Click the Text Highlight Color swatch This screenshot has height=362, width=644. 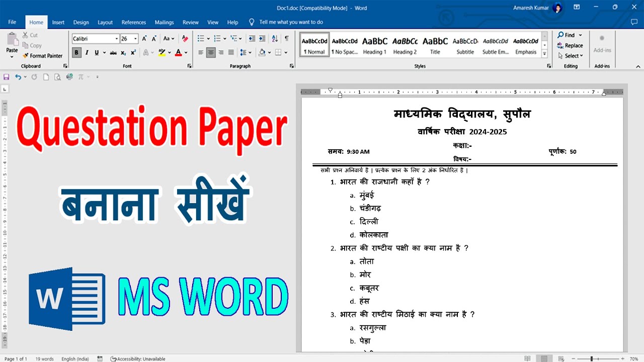pos(162,52)
